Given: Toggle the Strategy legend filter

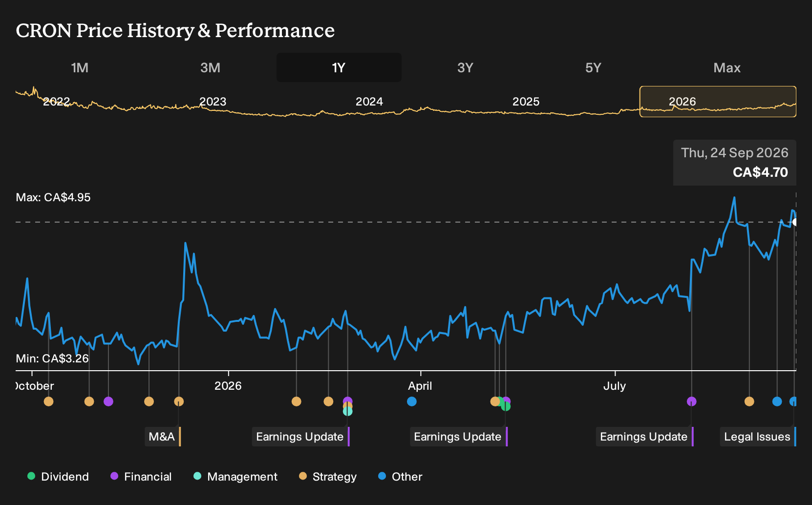Looking at the screenshot, I should pos(327,477).
